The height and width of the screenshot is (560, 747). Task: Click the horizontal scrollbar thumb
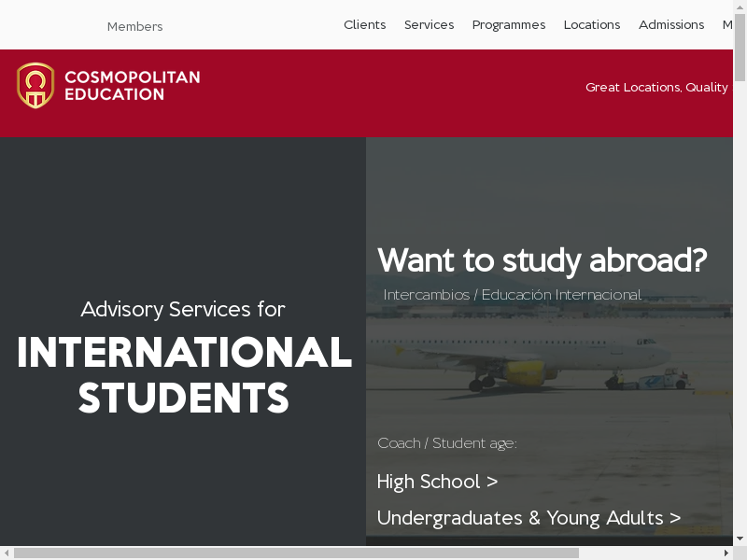295,553
